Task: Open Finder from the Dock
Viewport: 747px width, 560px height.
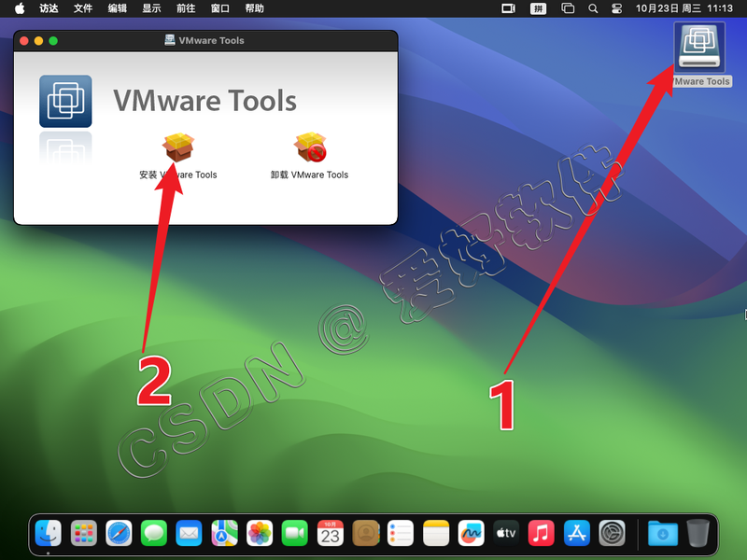Action: click(49, 533)
